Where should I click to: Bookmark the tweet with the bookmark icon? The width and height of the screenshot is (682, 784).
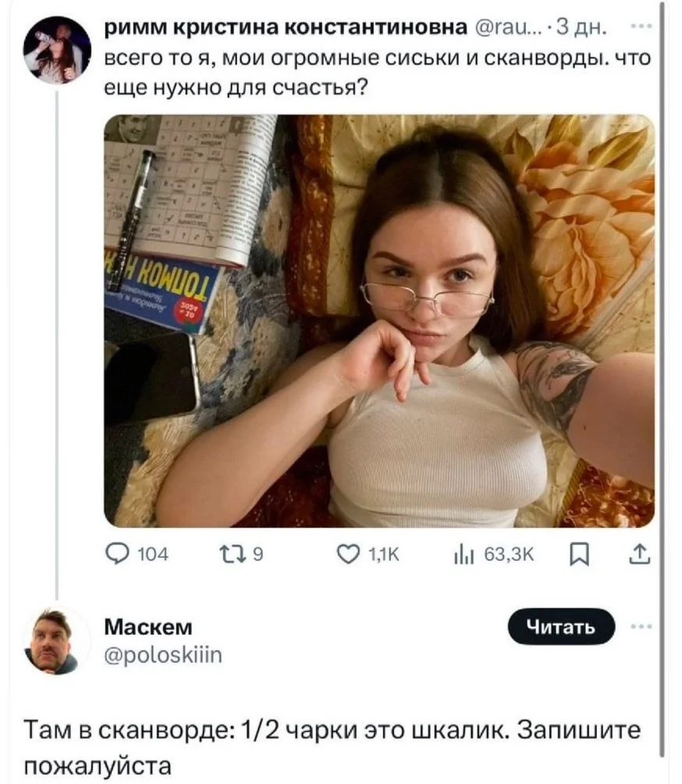pos(580,555)
